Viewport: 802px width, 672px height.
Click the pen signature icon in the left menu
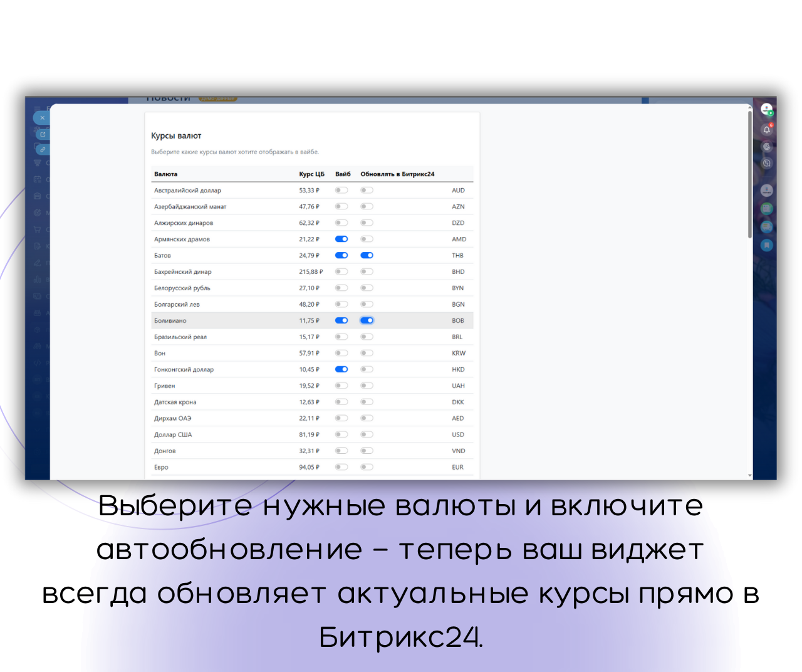38,263
